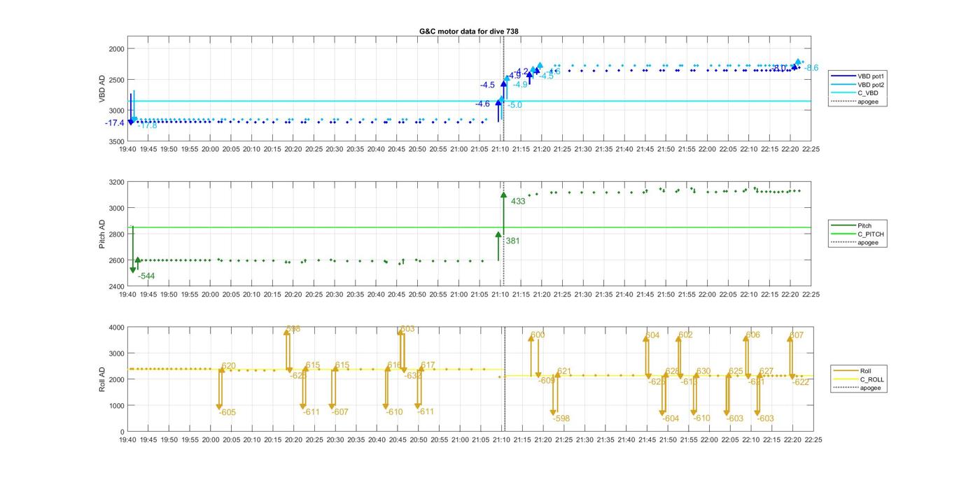980x485 pixels.
Task: Click the '2000' y-tick in the VBD plot
Action: (116, 49)
